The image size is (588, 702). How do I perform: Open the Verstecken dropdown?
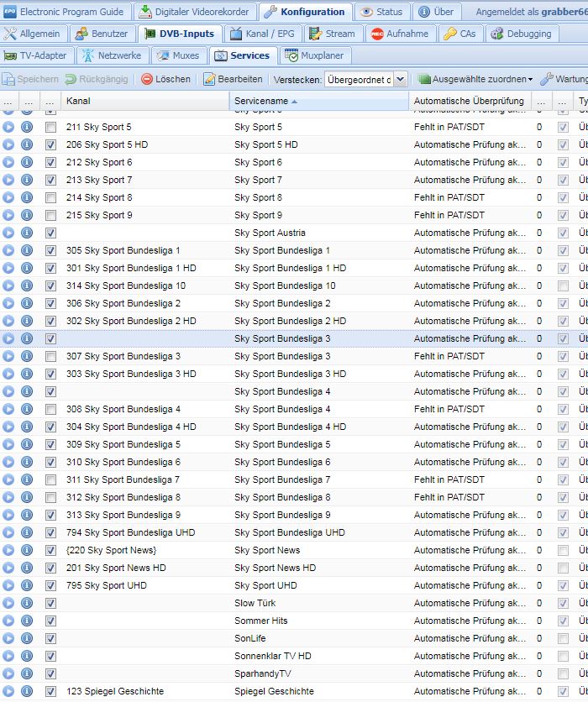pos(401,79)
